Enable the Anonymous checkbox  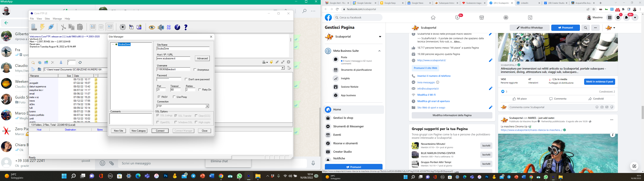point(195,70)
